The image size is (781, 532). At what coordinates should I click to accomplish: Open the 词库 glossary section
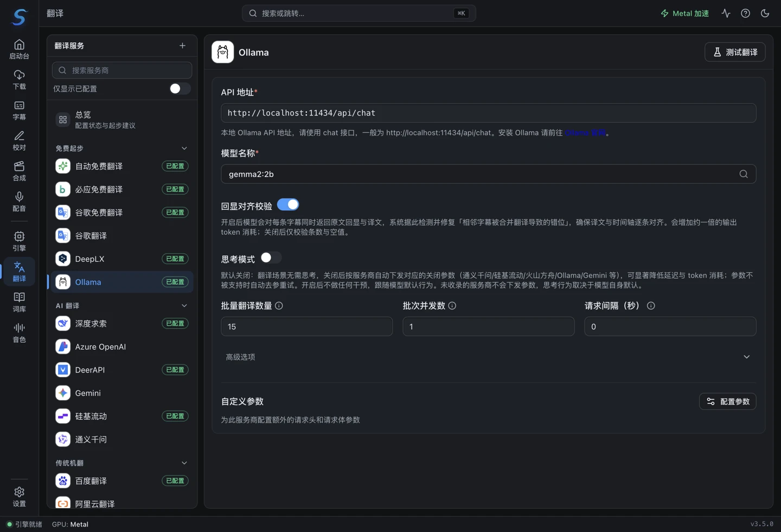19,302
